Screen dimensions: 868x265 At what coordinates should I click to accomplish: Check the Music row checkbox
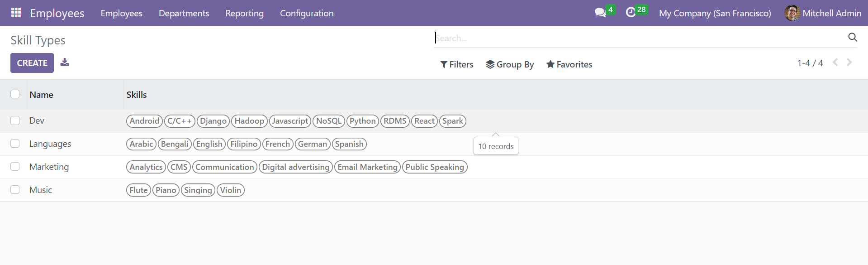point(15,190)
